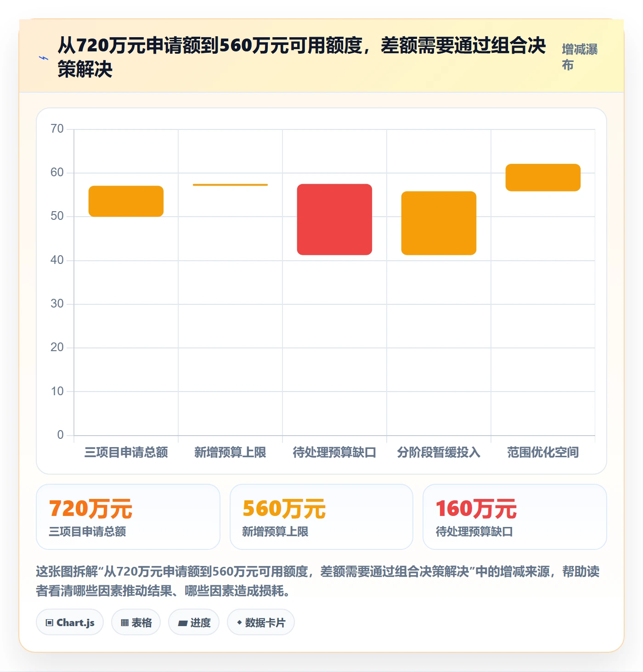Click the description paragraph starting 这张图拆解

(x=318, y=581)
